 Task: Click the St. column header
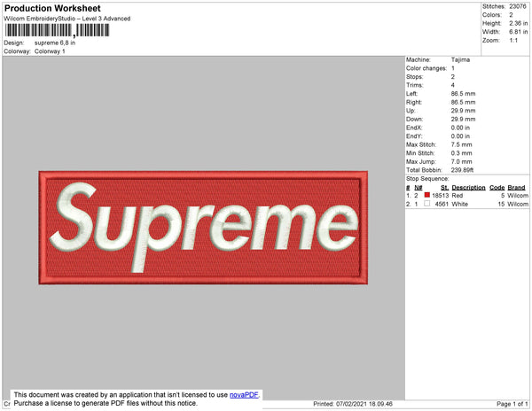444,188
